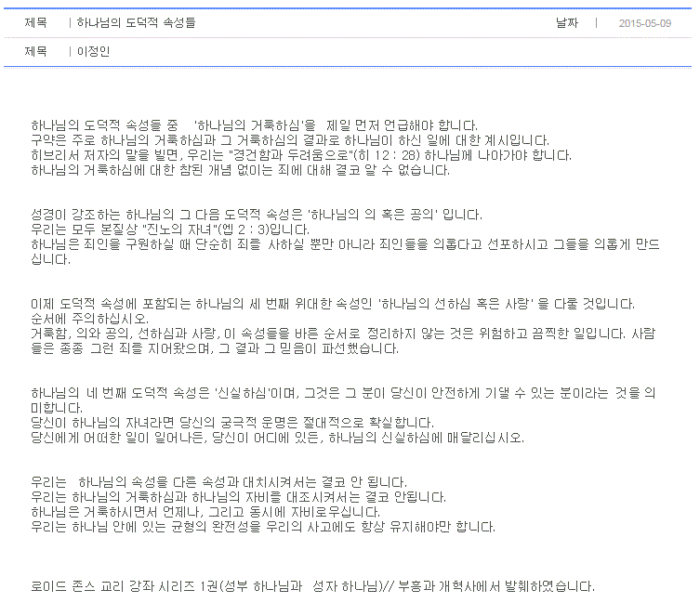
Task: Click line starting '하나님의 네 번째 도덕적 속성은'
Action: (x=343, y=393)
